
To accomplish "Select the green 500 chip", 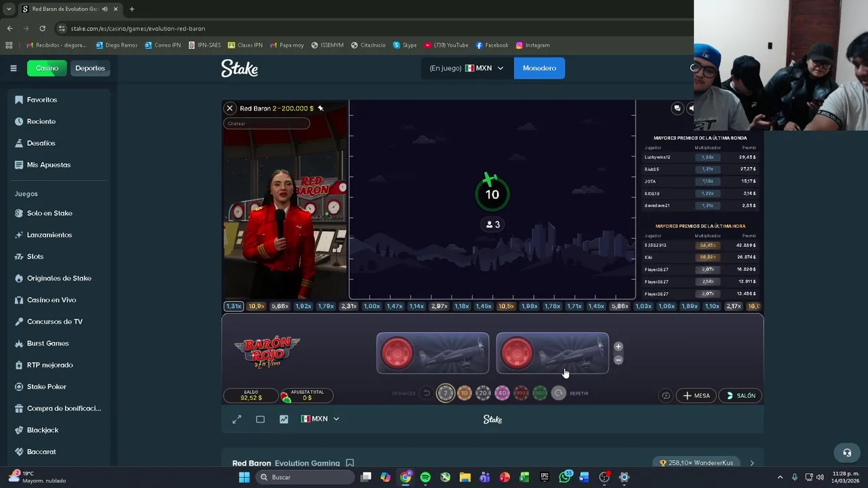I will pyautogui.click(x=540, y=393).
